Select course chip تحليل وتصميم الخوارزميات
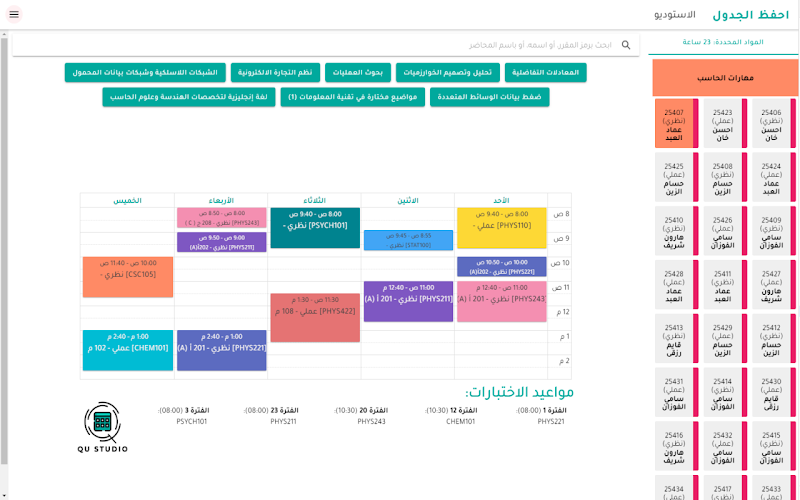 click(447, 72)
